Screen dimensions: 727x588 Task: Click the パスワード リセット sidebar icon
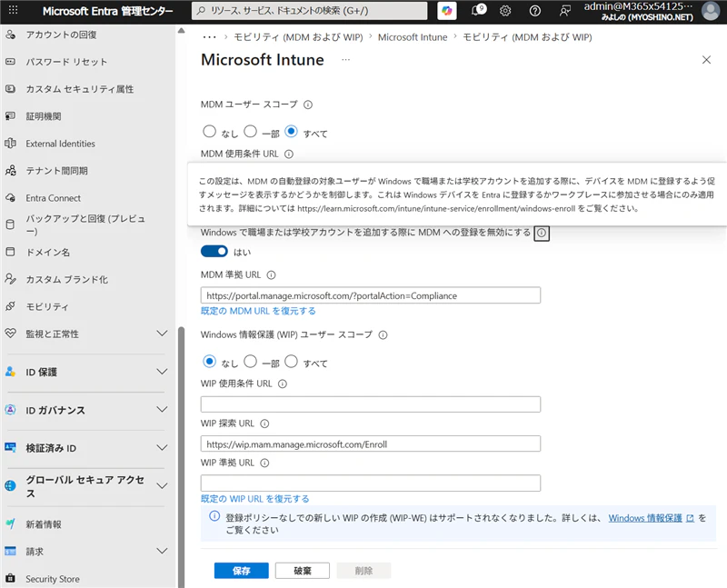(x=10, y=61)
